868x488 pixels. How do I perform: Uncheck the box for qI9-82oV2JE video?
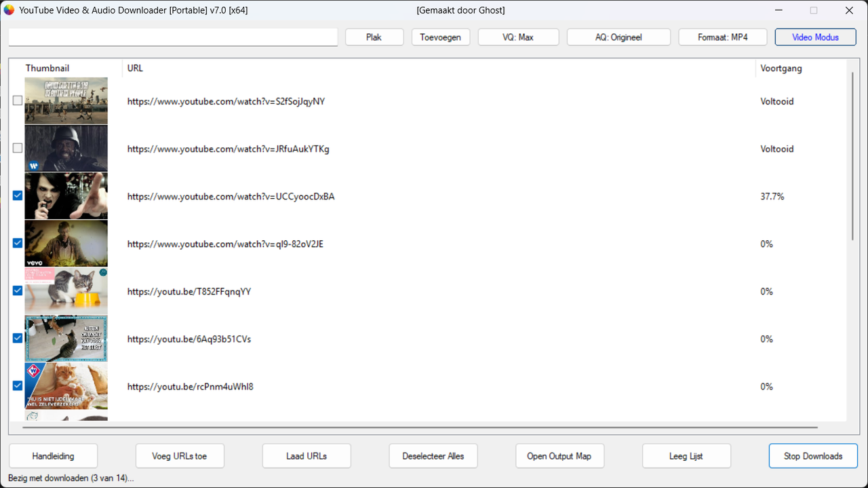(18, 243)
